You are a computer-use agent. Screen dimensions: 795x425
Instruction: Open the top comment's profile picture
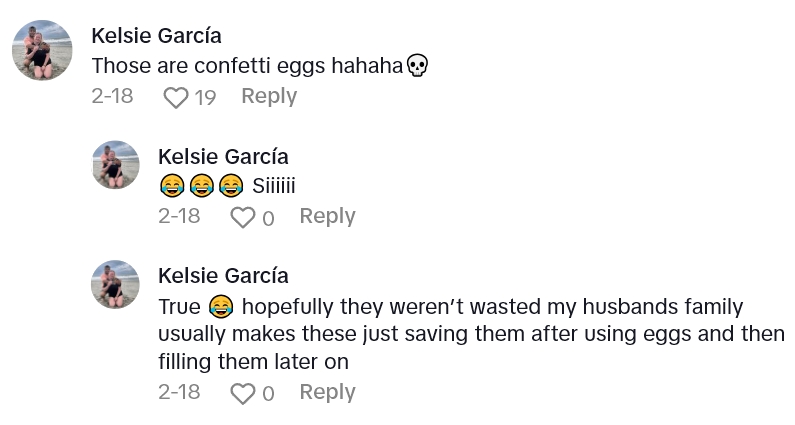[42, 50]
